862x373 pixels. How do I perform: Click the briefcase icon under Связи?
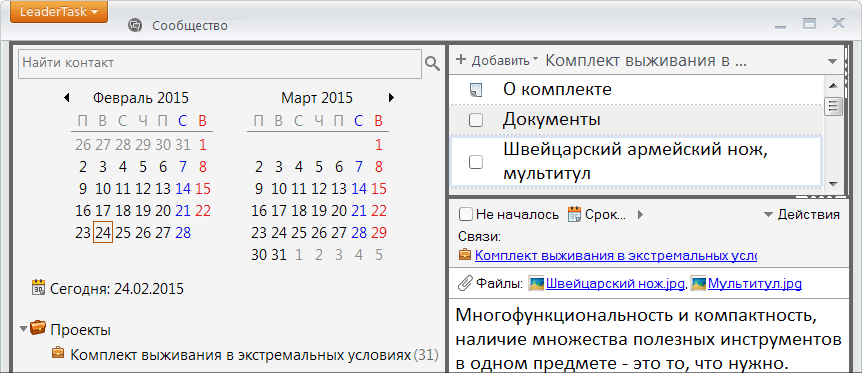pyautogui.click(x=465, y=255)
